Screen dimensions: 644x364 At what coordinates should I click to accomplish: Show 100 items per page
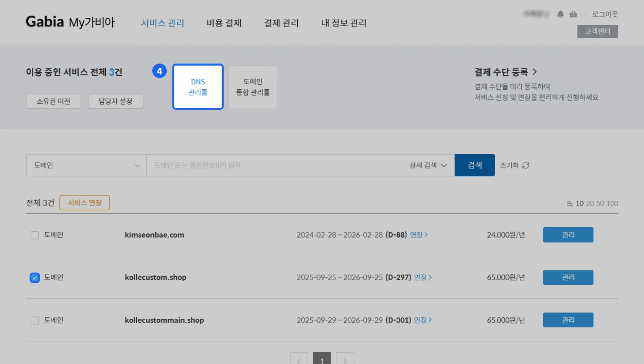click(x=612, y=204)
